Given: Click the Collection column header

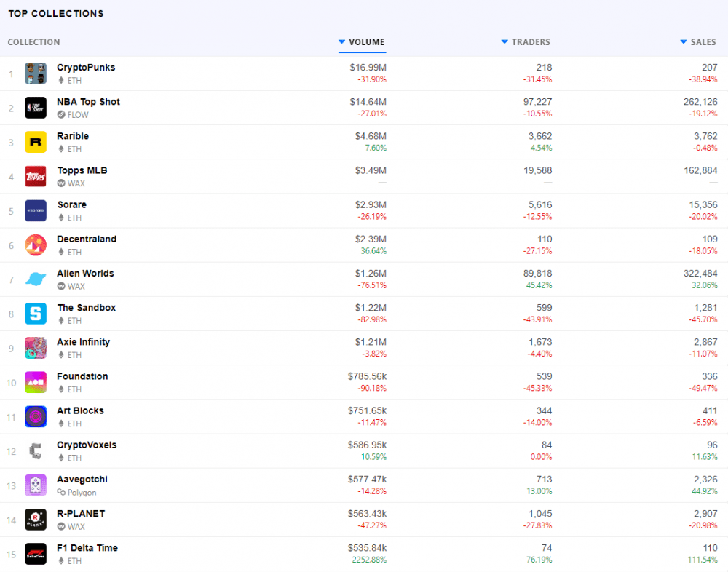Looking at the screenshot, I should point(34,42).
